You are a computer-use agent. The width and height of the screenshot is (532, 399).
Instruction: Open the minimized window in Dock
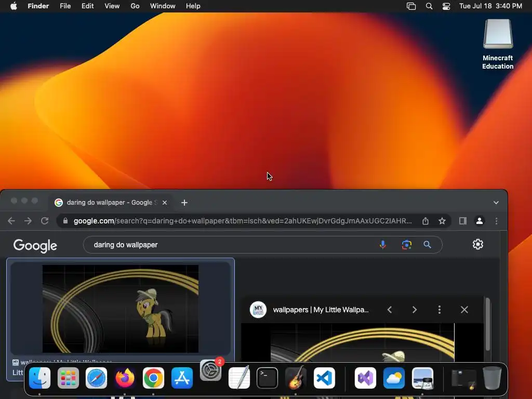click(x=463, y=379)
